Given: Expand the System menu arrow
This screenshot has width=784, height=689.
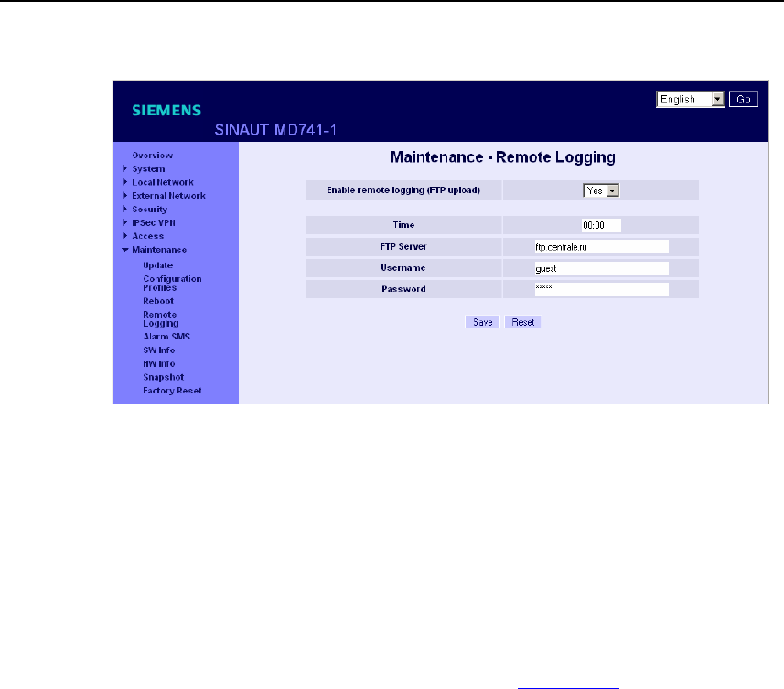Looking at the screenshot, I should coord(125,169).
